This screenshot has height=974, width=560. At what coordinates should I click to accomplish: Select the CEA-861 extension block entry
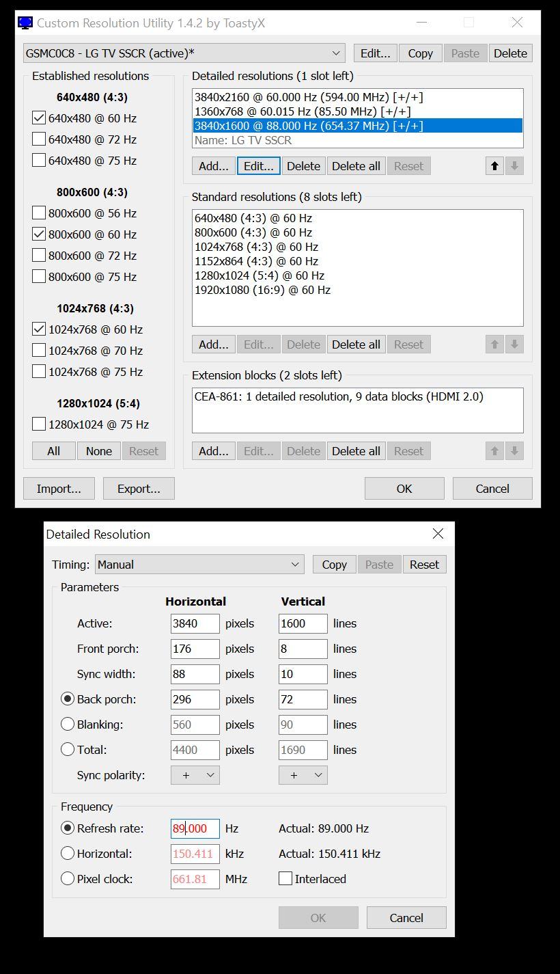(358, 396)
